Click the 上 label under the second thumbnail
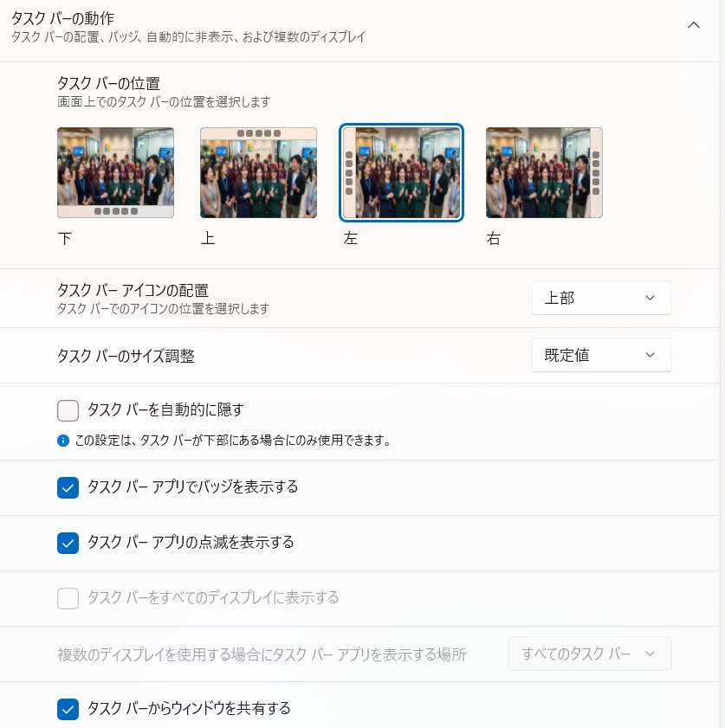725x728 pixels. pos(208,239)
